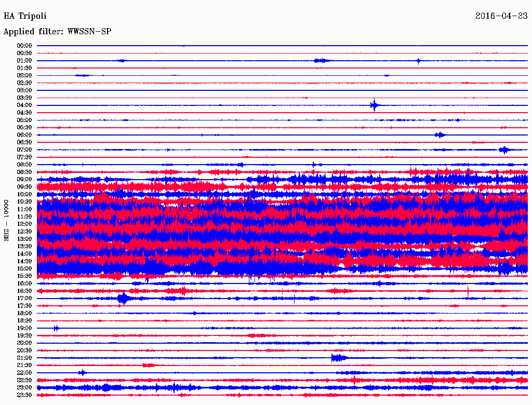The height and width of the screenshot is (405, 532).
Task: Select the "Applied filter: WWSSN-SP" text
Action: pos(57,32)
